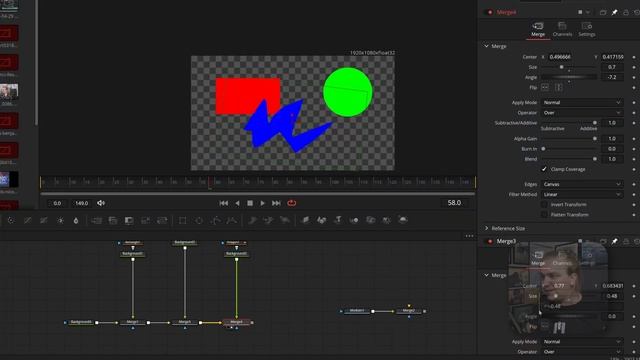Image resolution: width=640 pixels, height=360 pixels.
Task: Open Merge3 Apply Mode dropdown
Action: point(582,342)
